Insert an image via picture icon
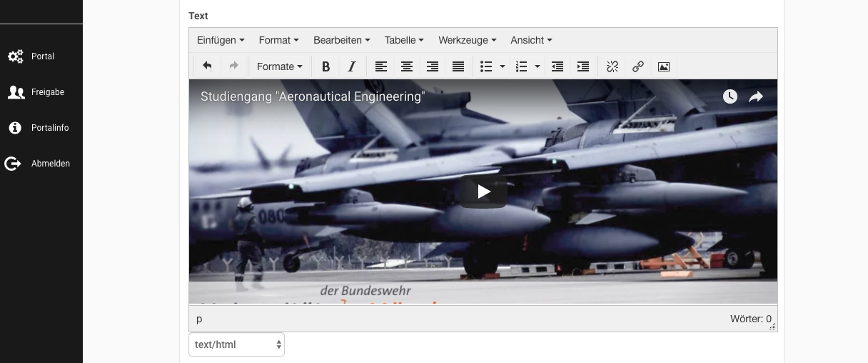The image size is (868, 363). (664, 66)
